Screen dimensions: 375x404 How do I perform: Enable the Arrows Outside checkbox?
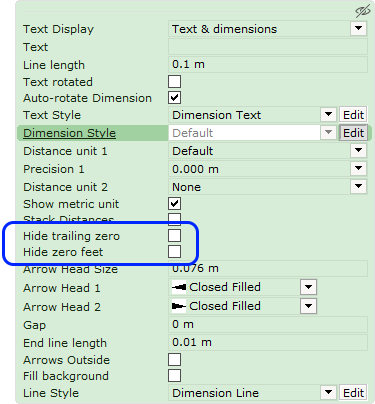(175, 360)
